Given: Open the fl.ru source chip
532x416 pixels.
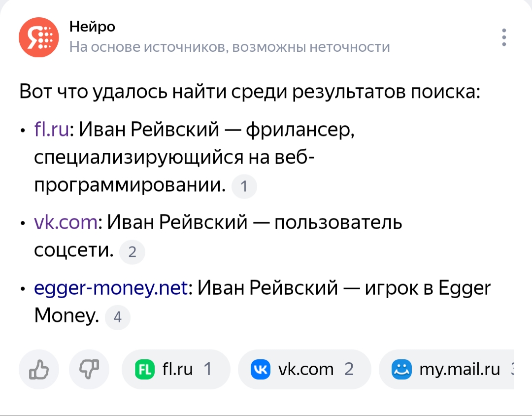Looking at the screenshot, I should [x=175, y=369].
